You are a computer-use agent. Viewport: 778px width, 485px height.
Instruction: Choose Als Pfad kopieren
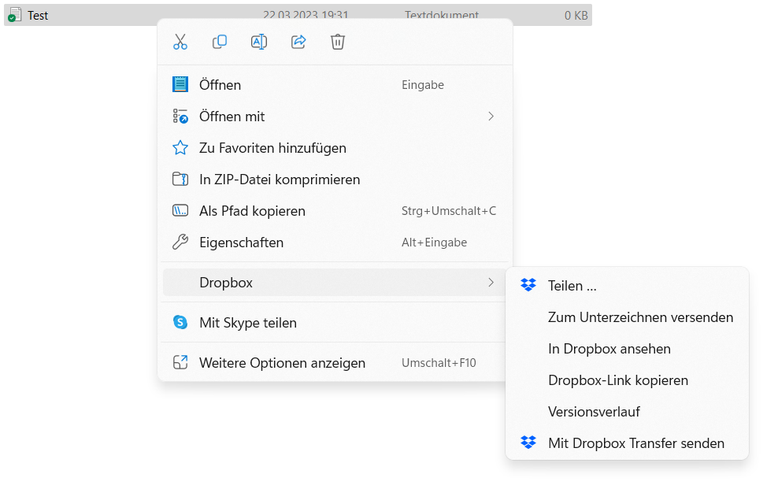tap(252, 211)
